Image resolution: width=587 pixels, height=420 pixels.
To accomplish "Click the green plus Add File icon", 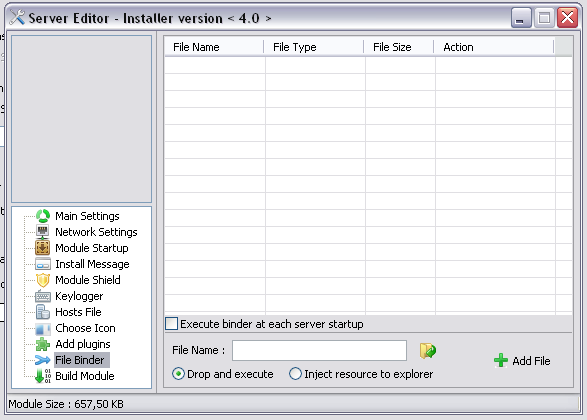I will tap(501, 361).
